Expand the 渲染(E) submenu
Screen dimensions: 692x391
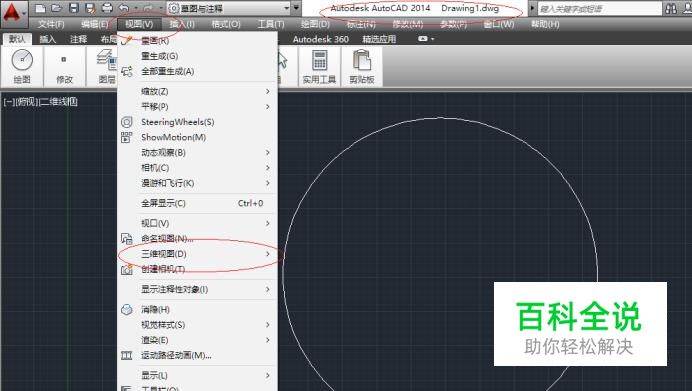tap(197, 340)
